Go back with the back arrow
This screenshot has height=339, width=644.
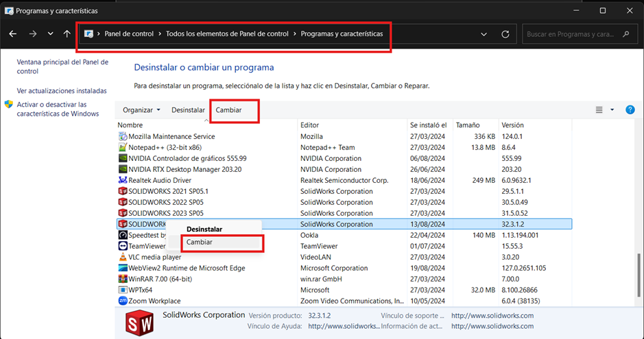(x=13, y=34)
